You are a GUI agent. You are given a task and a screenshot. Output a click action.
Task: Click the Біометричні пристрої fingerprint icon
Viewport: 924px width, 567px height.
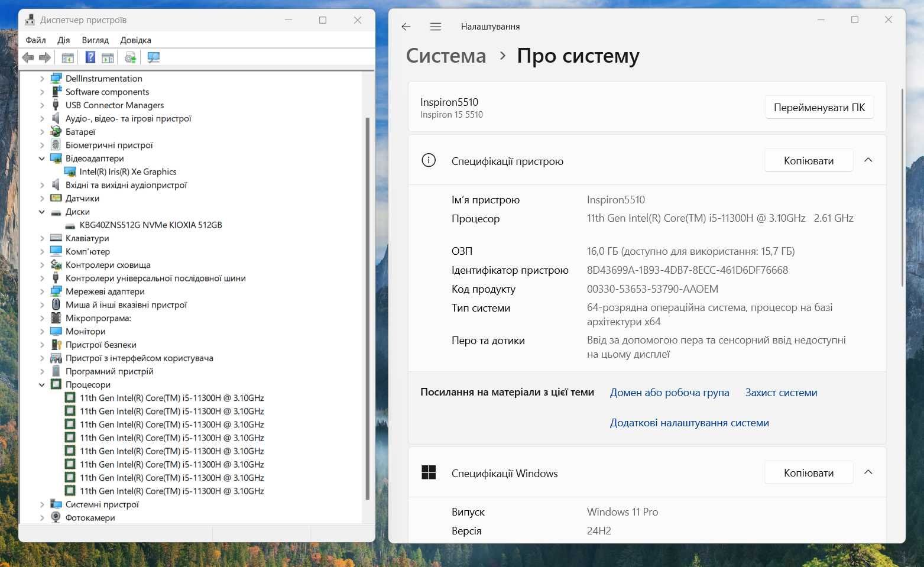[56, 145]
